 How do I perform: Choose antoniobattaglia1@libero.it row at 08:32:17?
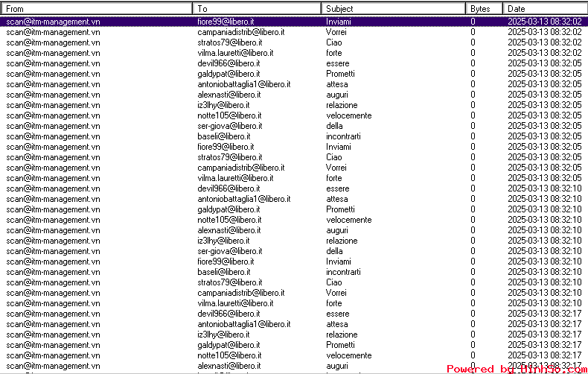point(294,324)
